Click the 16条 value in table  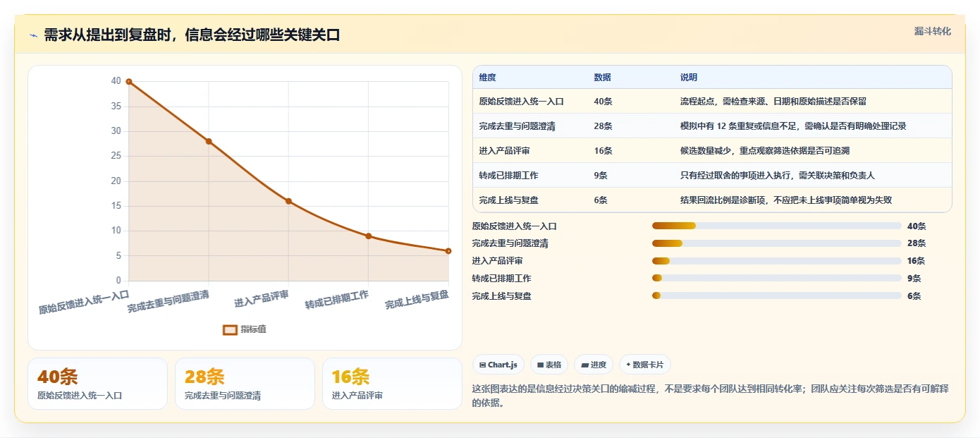point(603,151)
